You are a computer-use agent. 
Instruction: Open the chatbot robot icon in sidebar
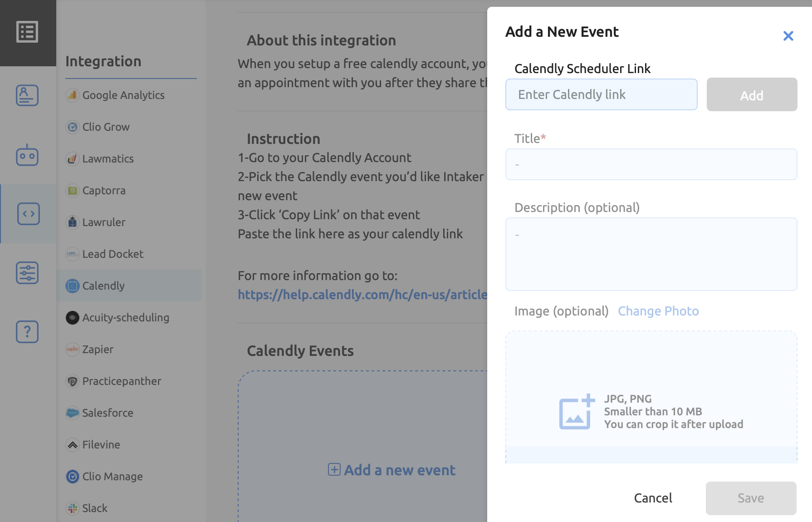tap(27, 155)
